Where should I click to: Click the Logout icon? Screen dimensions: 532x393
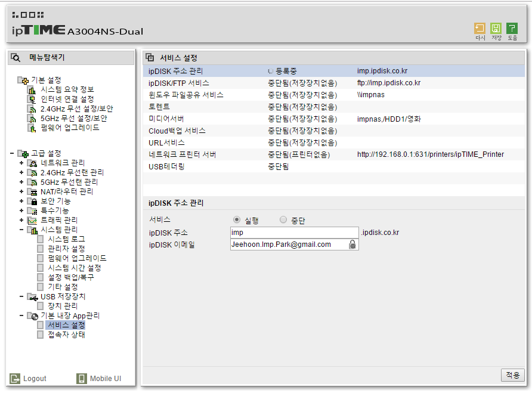pos(15,379)
